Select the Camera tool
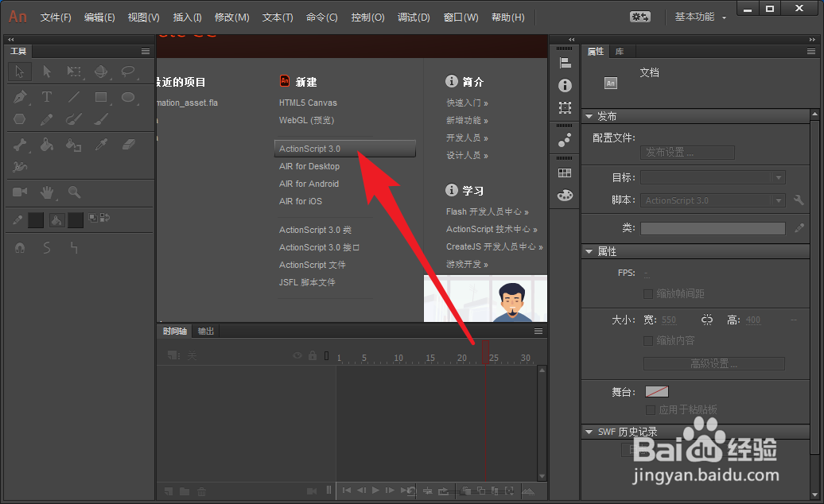Image resolution: width=824 pixels, height=504 pixels. coord(20,192)
